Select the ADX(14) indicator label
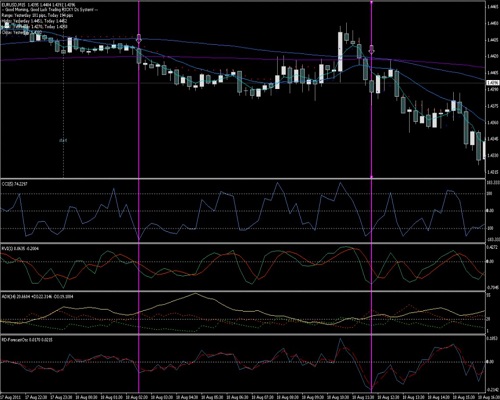 pyautogui.click(x=37, y=296)
